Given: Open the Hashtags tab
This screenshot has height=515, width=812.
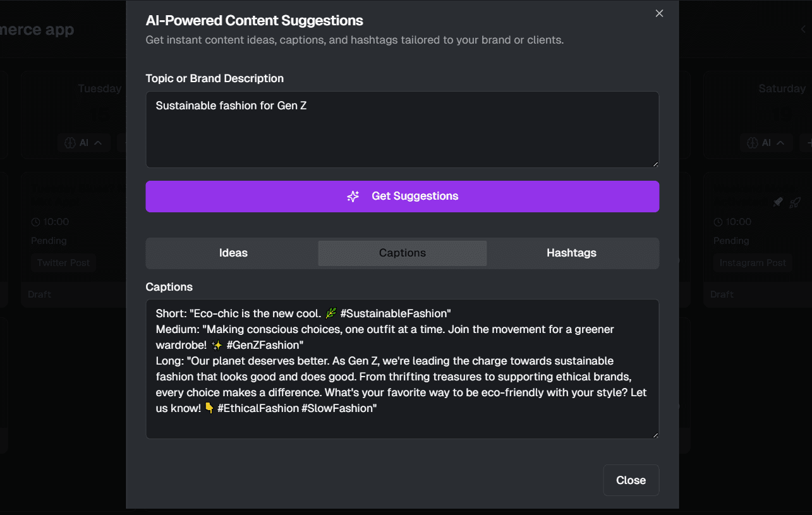Looking at the screenshot, I should 571,253.
